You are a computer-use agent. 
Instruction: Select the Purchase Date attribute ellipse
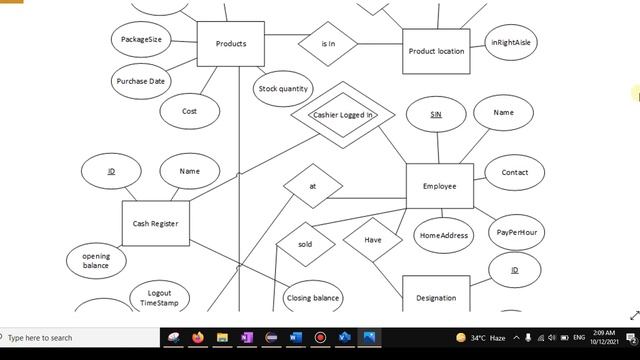[141, 81]
